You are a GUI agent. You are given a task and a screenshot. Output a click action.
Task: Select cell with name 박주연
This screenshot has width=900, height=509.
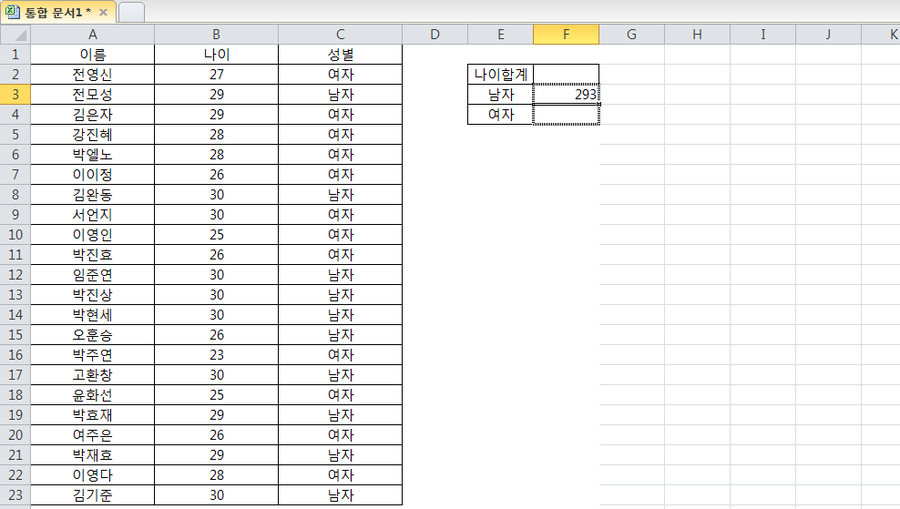click(x=92, y=355)
